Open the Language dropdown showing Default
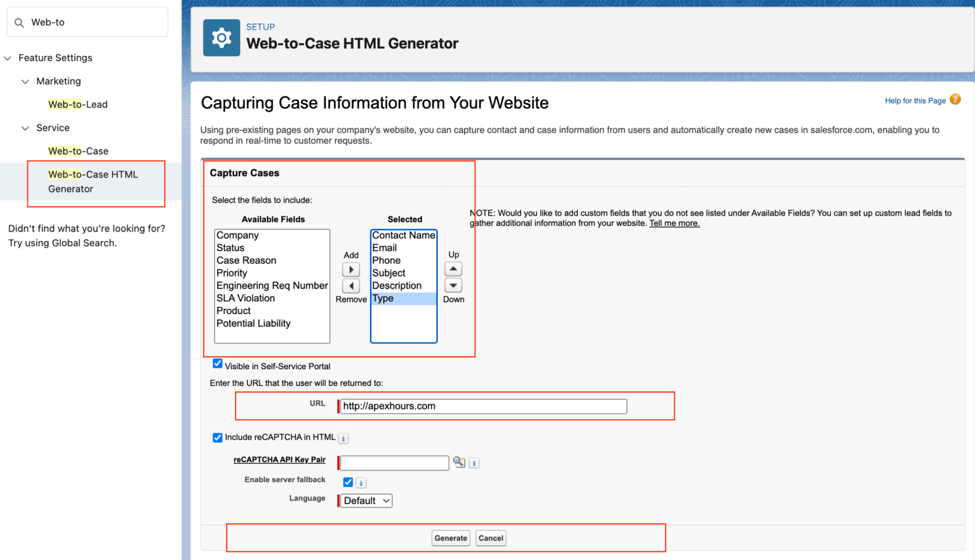 (366, 500)
